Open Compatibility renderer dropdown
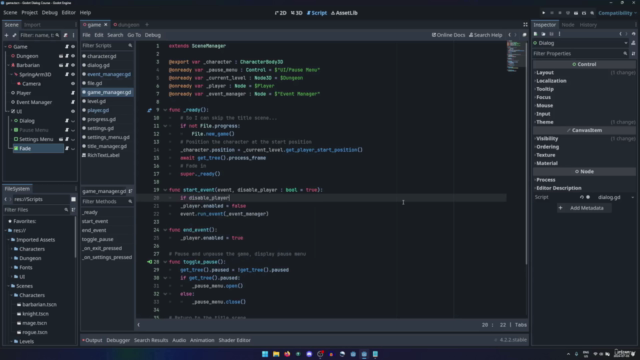Image resolution: width=640 pixels, height=360 pixels. pos(617,13)
